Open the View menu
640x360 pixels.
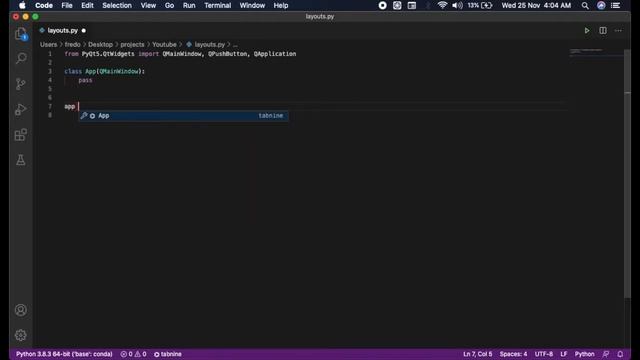tap(148, 6)
